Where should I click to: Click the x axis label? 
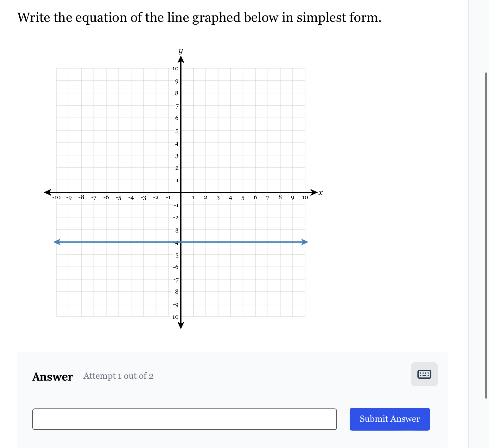coord(321,193)
